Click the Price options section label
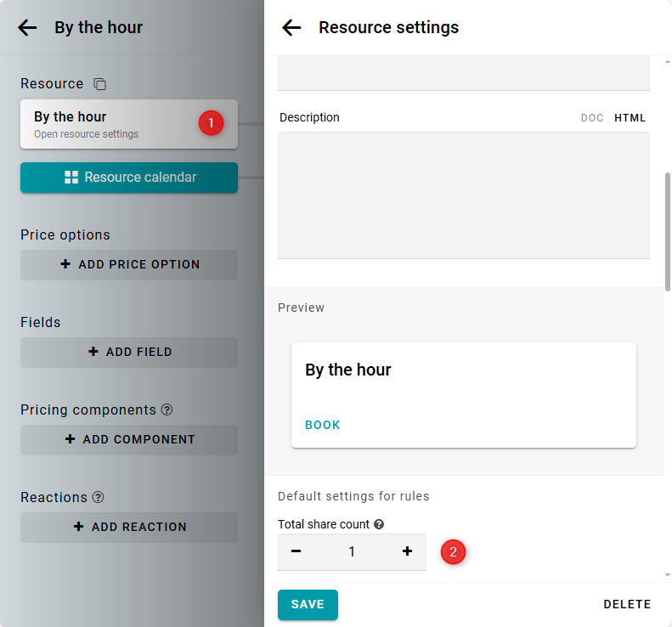This screenshot has width=672, height=627. [65, 234]
